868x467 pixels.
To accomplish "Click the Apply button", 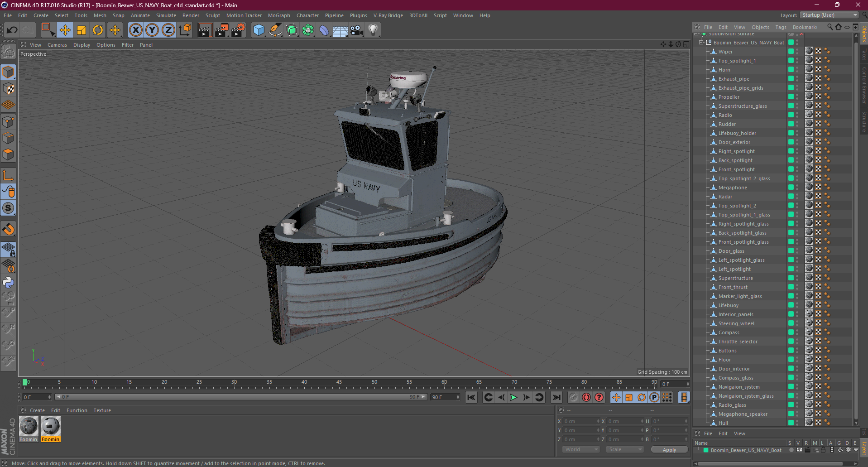I will point(669,449).
